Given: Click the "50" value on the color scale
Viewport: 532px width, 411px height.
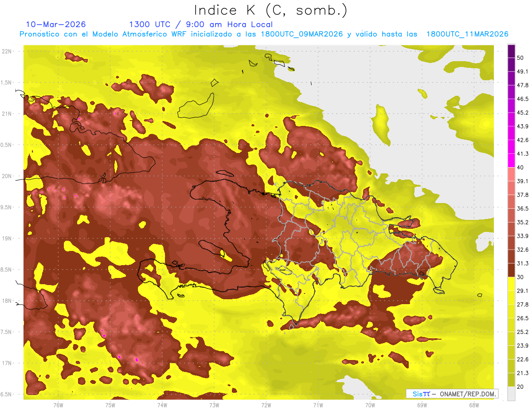Looking at the screenshot, I should tap(520, 58).
